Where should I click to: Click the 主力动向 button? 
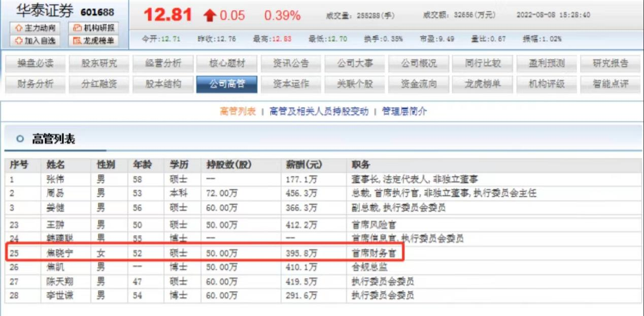coord(36,28)
